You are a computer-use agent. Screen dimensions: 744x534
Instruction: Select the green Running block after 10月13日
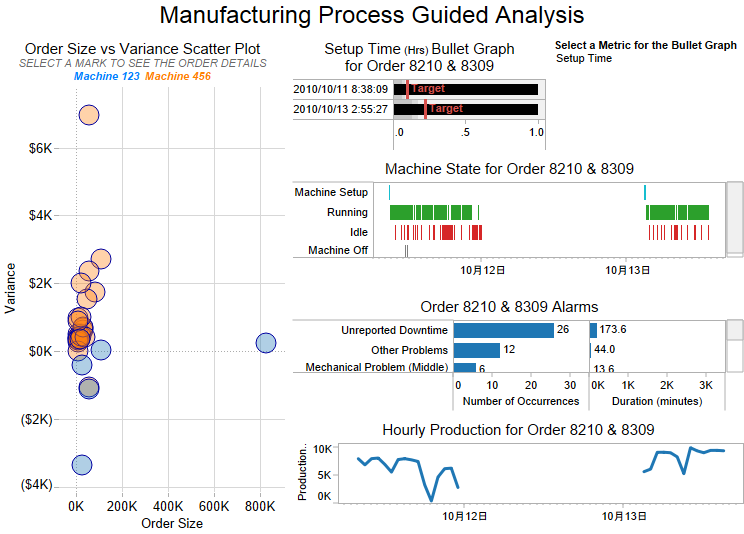tap(677, 212)
